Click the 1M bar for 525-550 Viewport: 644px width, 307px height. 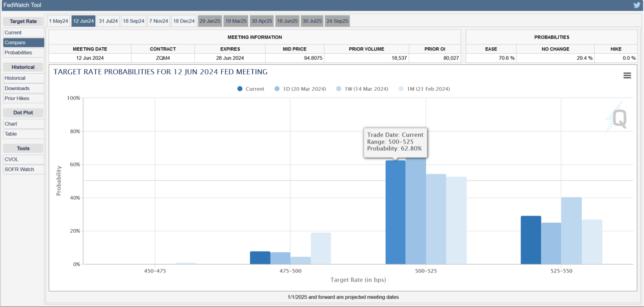(592, 242)
